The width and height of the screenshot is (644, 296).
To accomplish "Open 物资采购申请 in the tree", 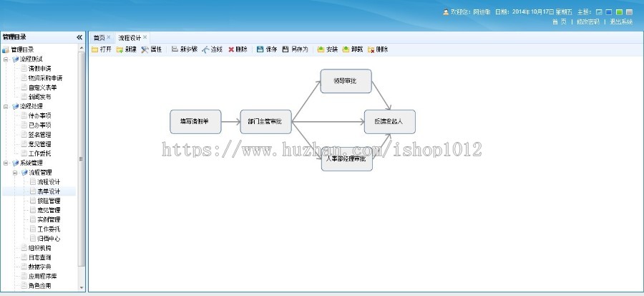I will (45, 77).
